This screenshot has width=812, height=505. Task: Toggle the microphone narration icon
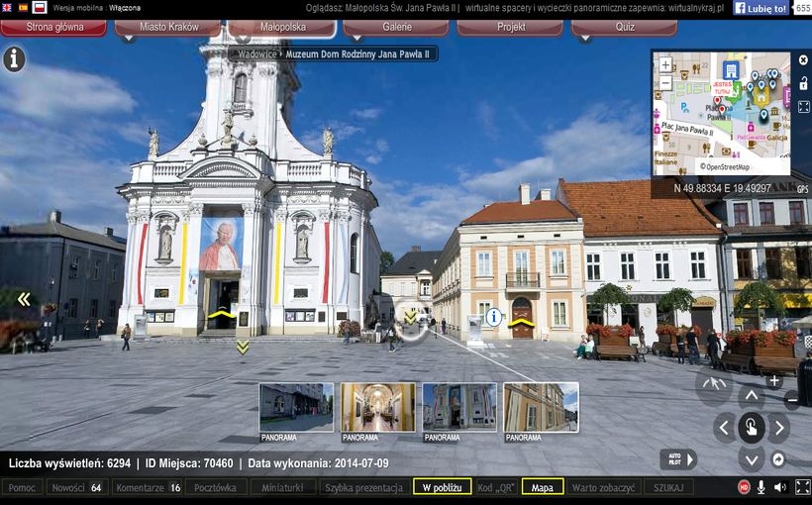pos(761,487)
